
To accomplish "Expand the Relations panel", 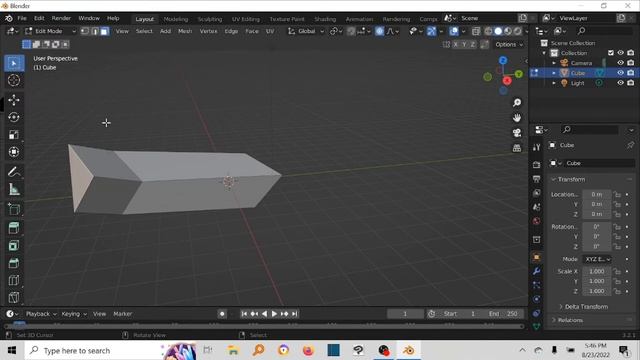I will click(570, 320).
